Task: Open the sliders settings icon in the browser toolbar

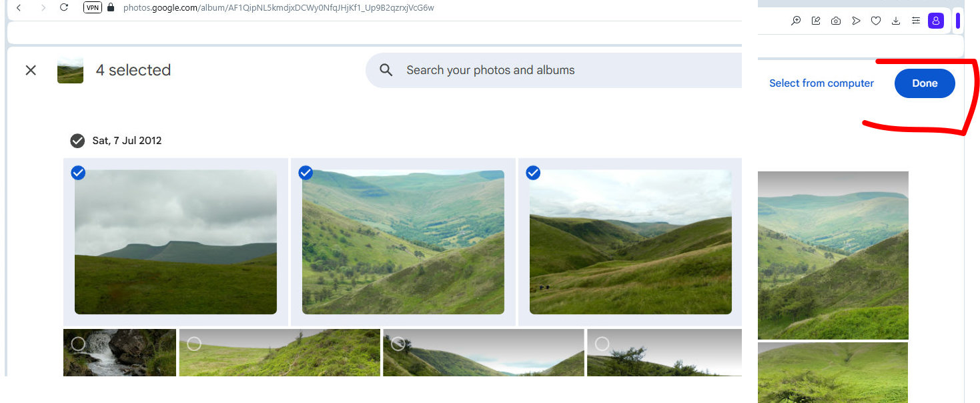Action: 916,21
